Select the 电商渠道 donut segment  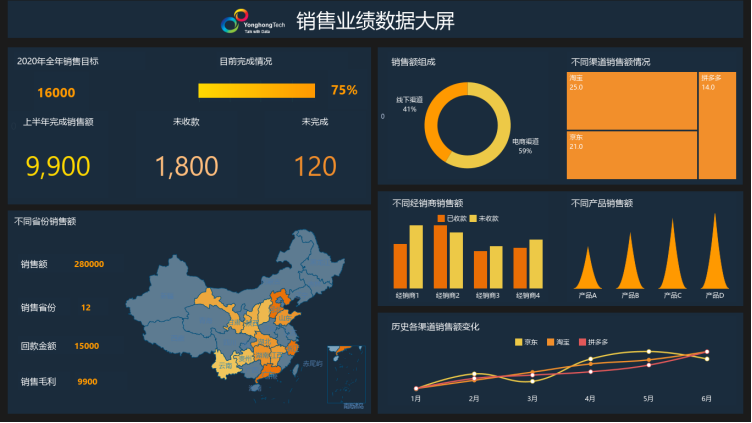coord(491,140)
